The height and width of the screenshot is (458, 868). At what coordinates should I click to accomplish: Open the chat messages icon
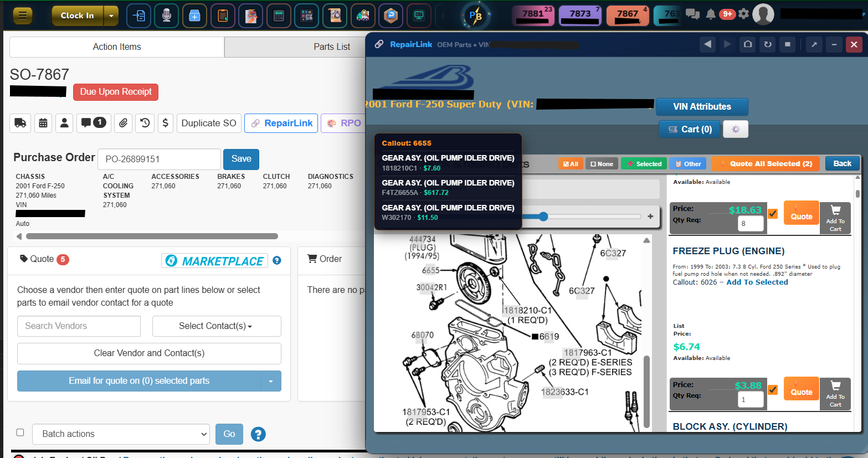point(692,14)
